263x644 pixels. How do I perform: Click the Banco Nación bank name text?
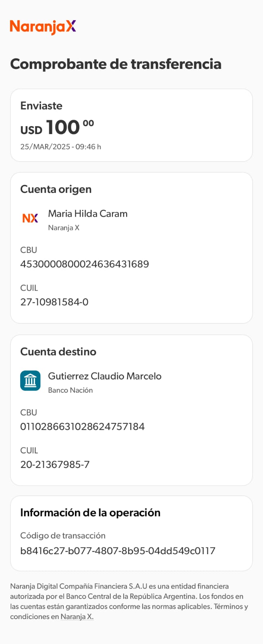70,390
